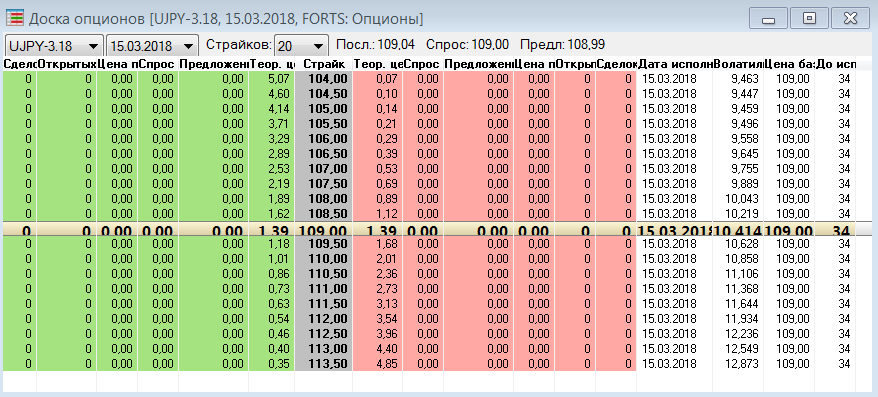The image size is (878, 397).
Task: Click volatility value 10,043
Action: pyautogui.click(x=737, y=198)
